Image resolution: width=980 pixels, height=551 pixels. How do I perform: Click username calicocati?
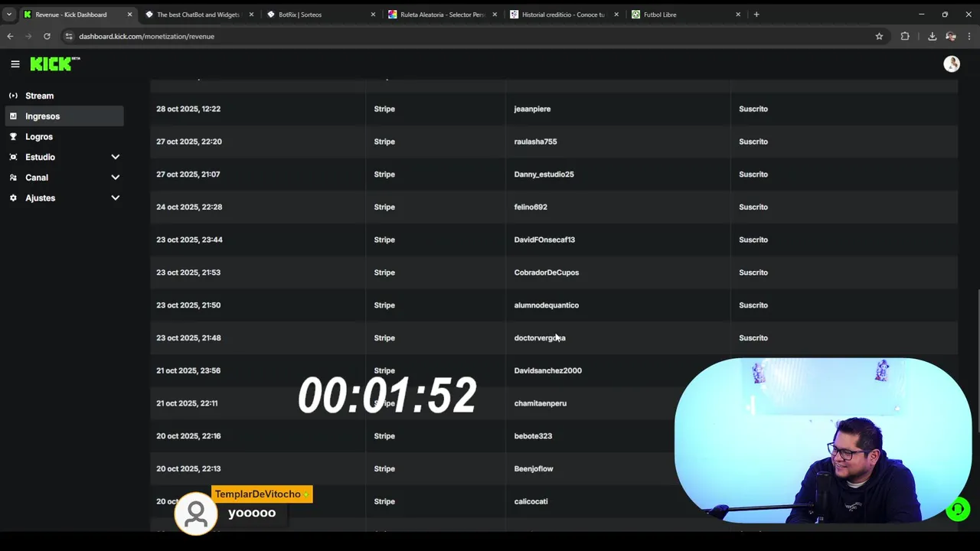tap(531, 502)
